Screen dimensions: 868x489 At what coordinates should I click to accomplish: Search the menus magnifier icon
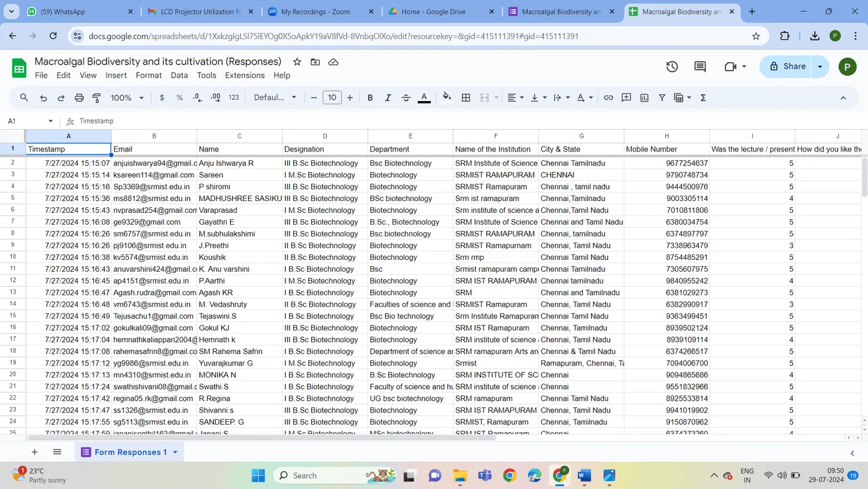pyautogui.click(x=24, y=97)
